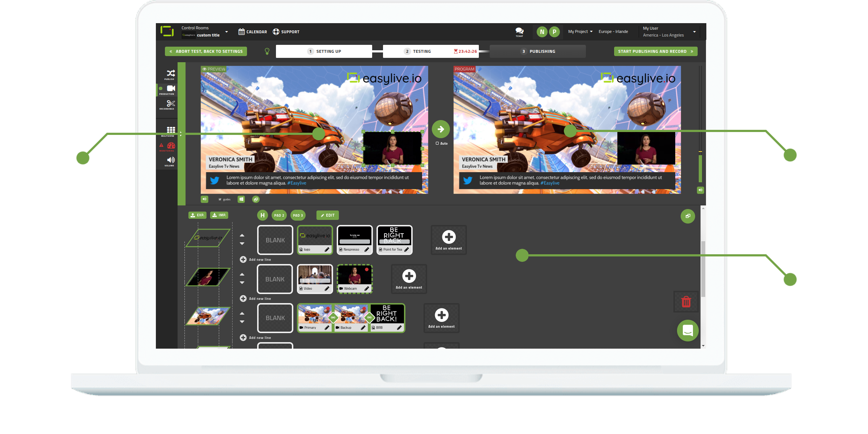Move the Primary source line up
The height and width of the screenshot is (434, 868).
click(x=242, y=314)
